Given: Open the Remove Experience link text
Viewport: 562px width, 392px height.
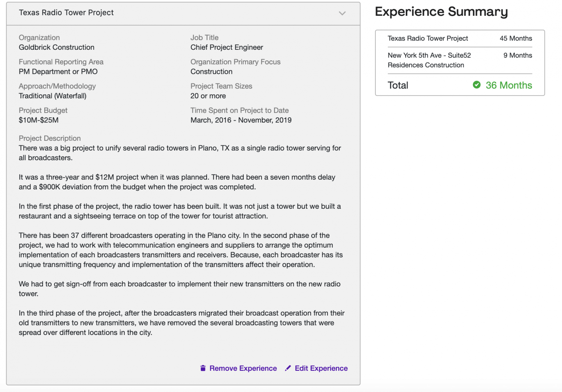Looking at the screenshot, I should [243, 368].
